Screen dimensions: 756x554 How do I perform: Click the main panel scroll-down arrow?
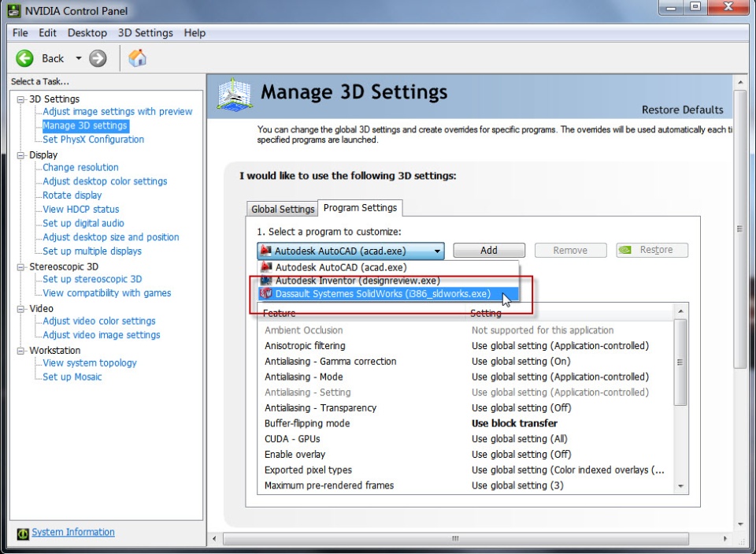tap(740, 525)
